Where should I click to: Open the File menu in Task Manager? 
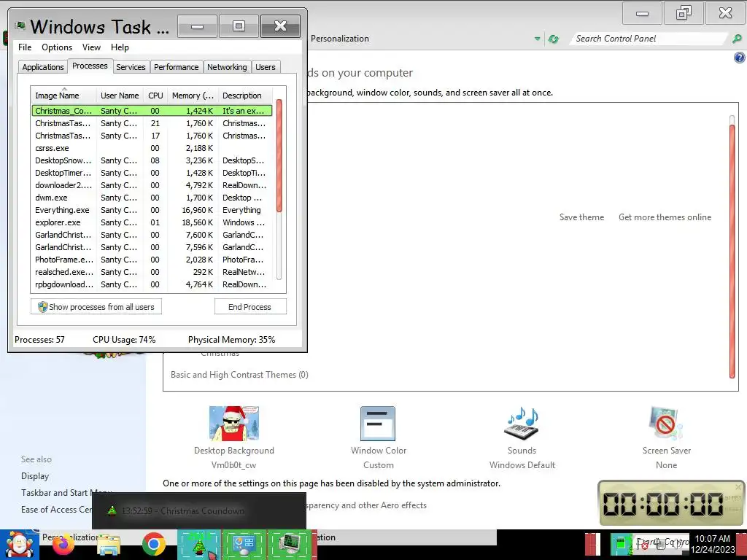(25, 47)
